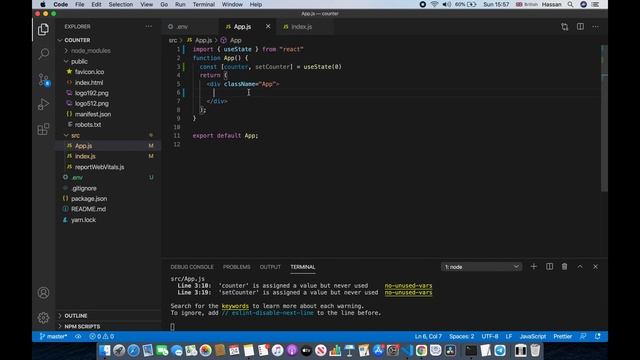Image resolution: width=640 pixels, height=360 pixels.
Task: Open package.json in explorer
Action: pyautogui.click(x=89, y=199)
